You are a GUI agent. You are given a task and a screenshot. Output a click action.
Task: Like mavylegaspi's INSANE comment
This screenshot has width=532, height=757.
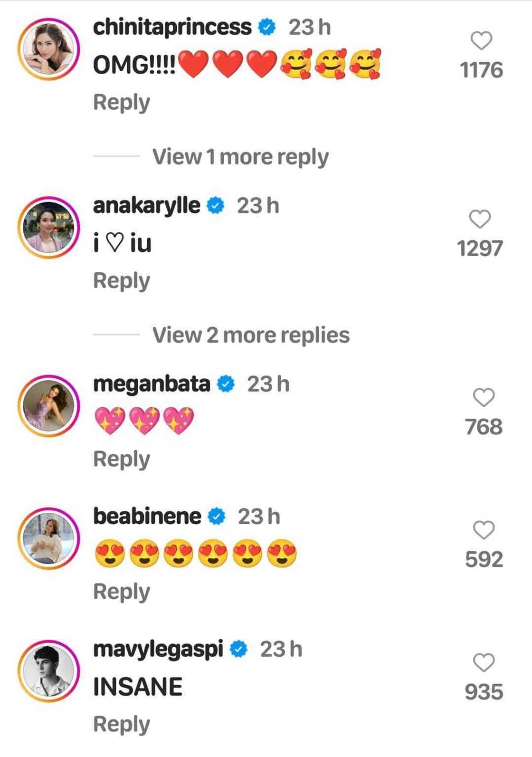pyautogui.click(x=484, y=662)
